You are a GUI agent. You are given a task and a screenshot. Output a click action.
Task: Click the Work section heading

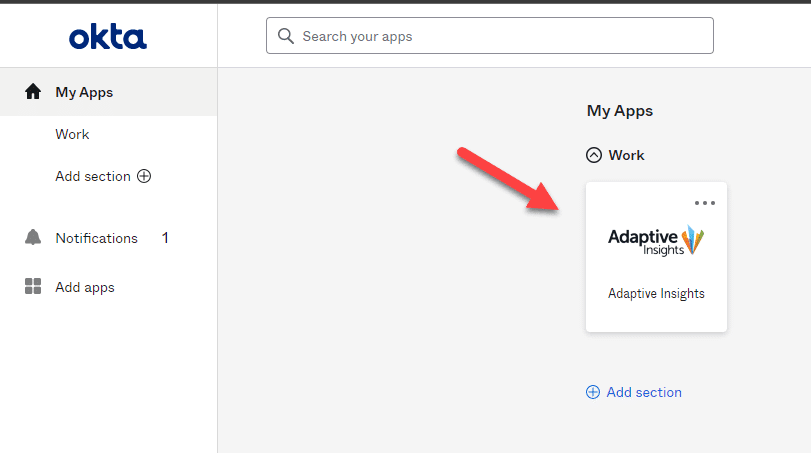click(626, 155)
